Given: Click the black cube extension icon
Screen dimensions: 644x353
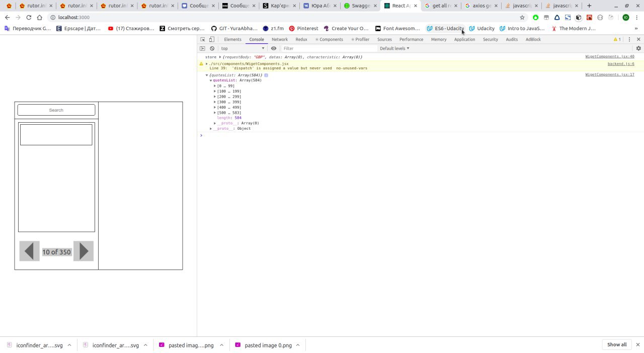Looking at the screenshot, I should point(578,17).
